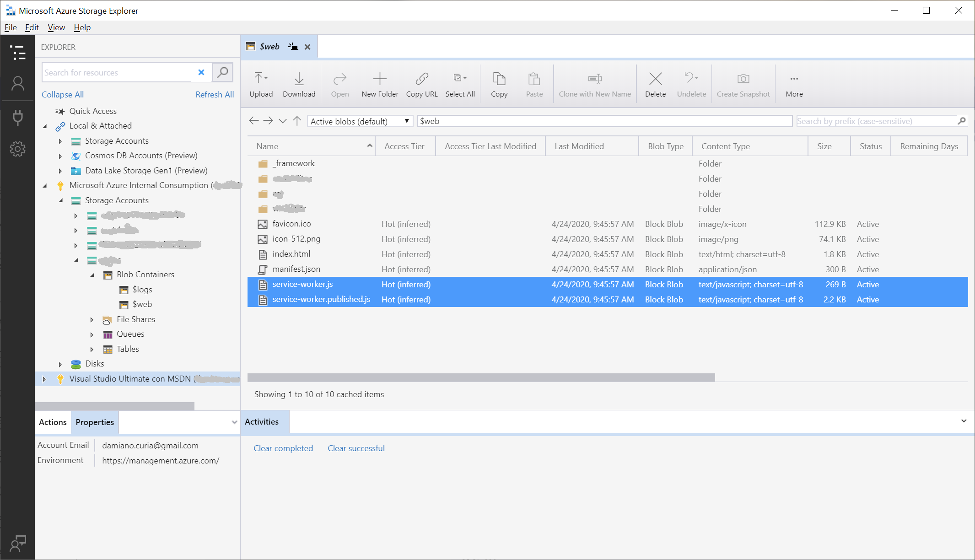Expand Storage Accounts under Local & Attached
The image size is (975, 560).
tap(60, 141)
